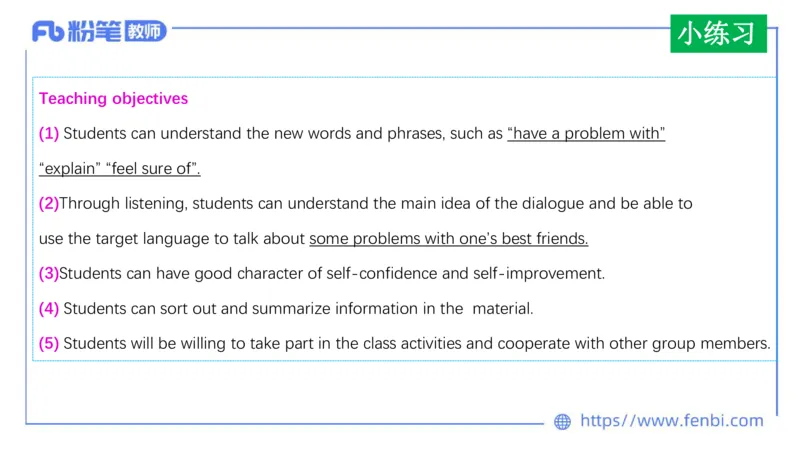The width and height of the screenshot is (800, 450).
Task: Click the 粉笔 brand text
Action: (x=95, y=31)
